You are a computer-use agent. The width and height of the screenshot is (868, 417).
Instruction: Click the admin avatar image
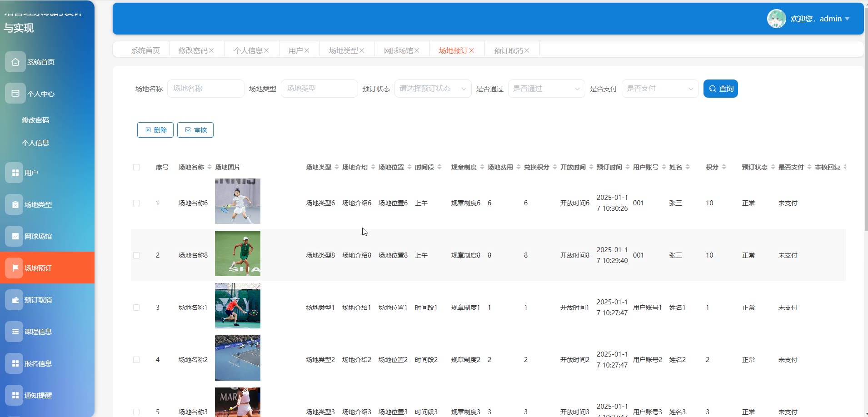tap(776, 19)
